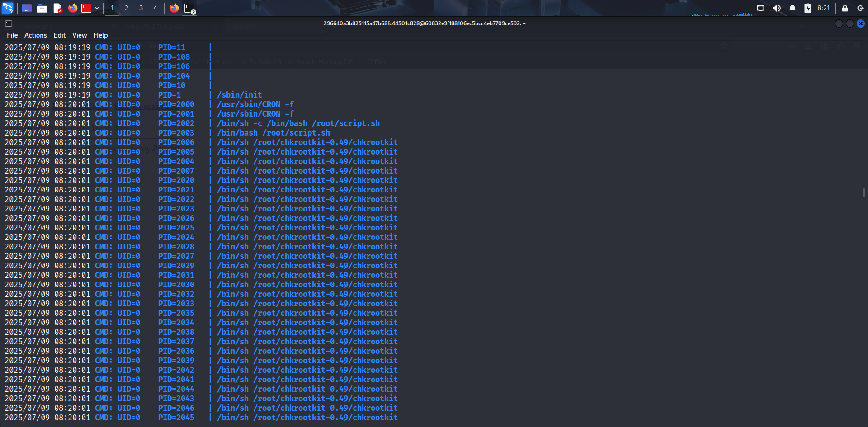
Task: Open the File menu
Action: pyautogui.click(x=12, y=35)
